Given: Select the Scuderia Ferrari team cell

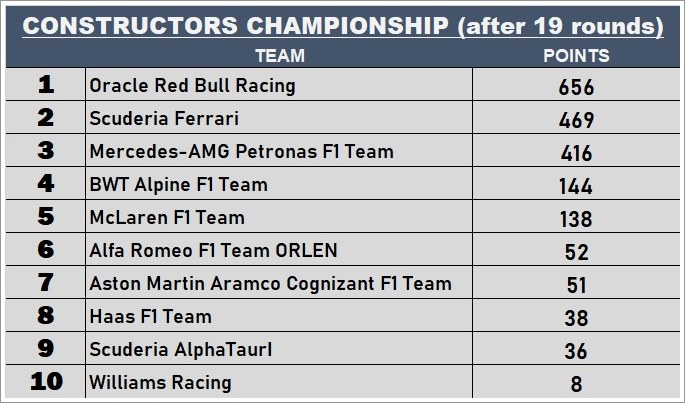Looking at the screenshot, I should point(164,119).
